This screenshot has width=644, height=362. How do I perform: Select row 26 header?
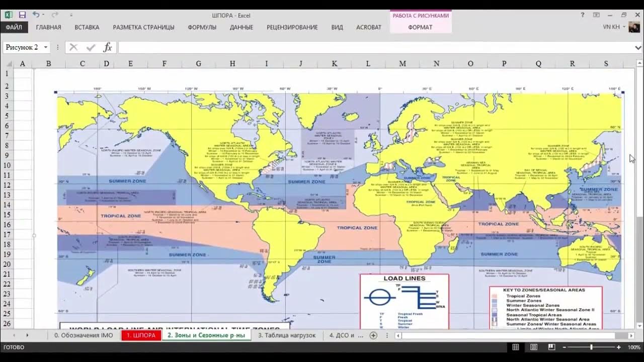tap(7, 324)
